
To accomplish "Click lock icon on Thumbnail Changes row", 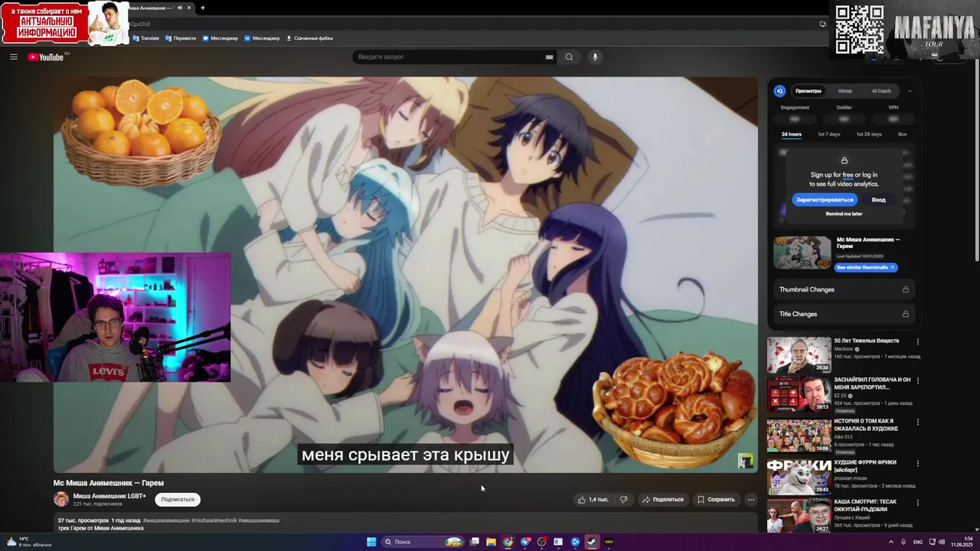I will tap(905, 289).
